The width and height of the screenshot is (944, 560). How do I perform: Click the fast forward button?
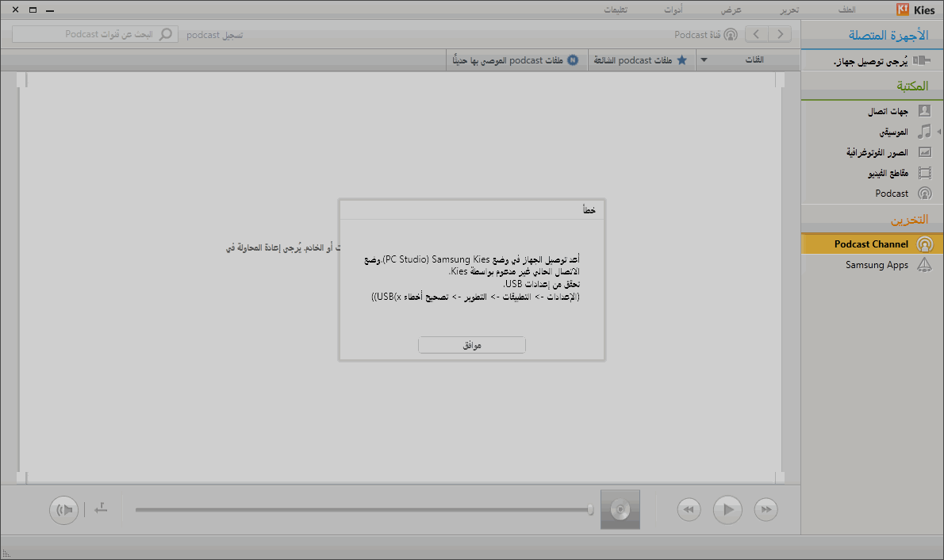pyautogui.click(x=766, y=509)
